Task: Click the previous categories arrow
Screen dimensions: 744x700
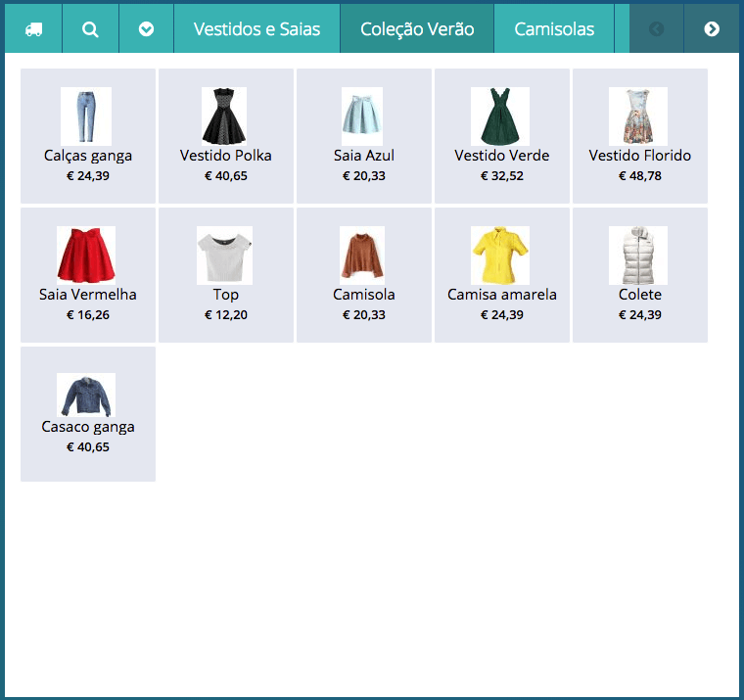Action: 656,29
